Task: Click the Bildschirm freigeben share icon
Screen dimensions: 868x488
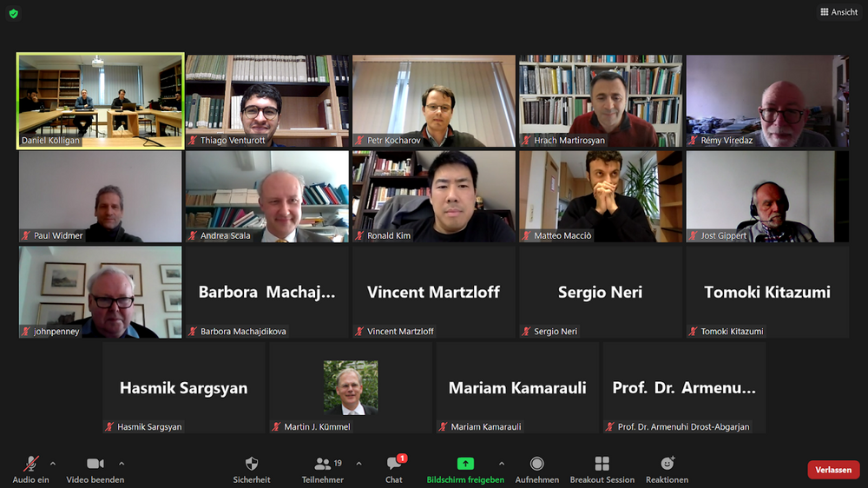Action: coord(465,463)
